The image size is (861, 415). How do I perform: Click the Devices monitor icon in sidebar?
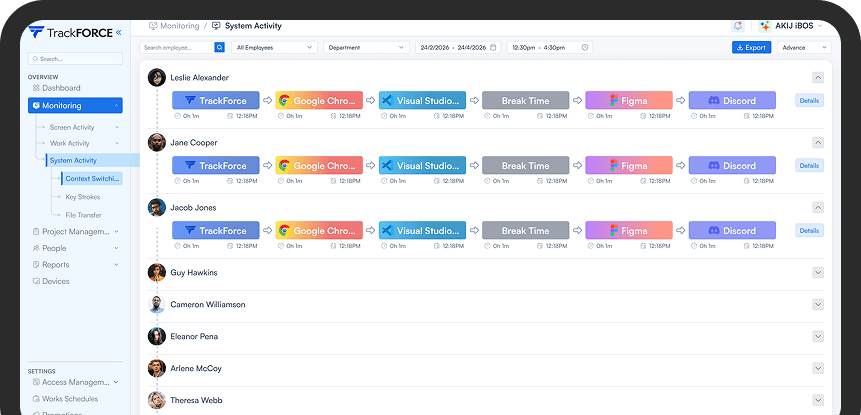coord(36,281)
